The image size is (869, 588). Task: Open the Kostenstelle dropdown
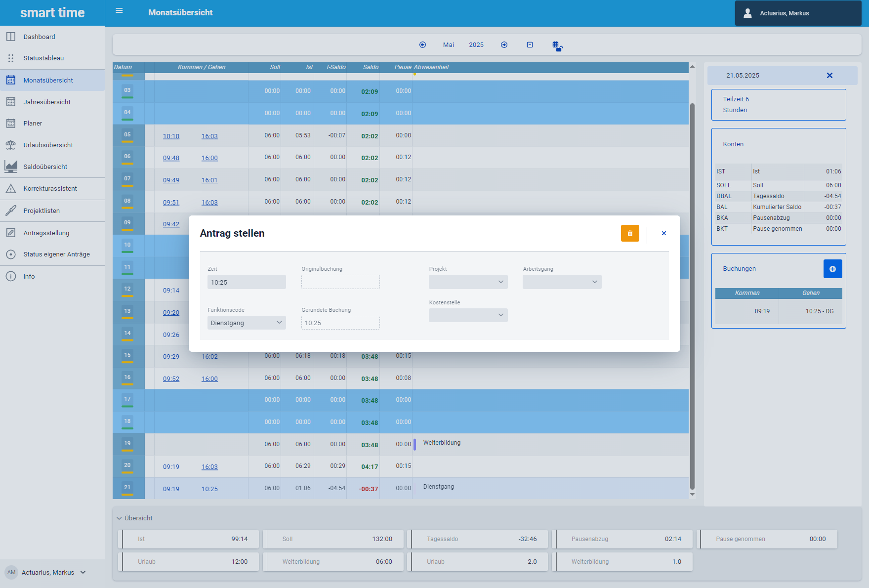(x=468, y=315)
